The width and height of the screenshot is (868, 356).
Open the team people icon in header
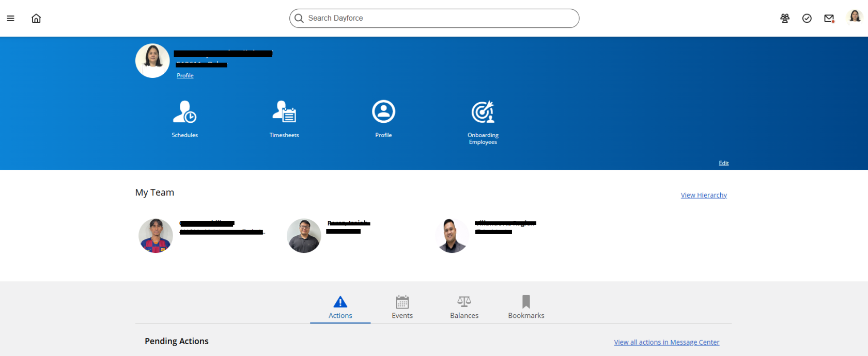(785, 19)
